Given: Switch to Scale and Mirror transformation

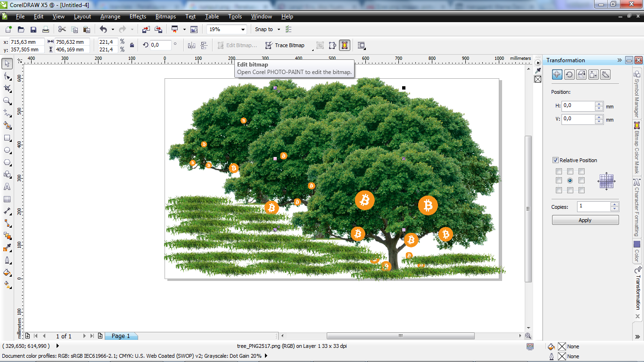Looking at the screenshot, I should [x=581, y=74].
